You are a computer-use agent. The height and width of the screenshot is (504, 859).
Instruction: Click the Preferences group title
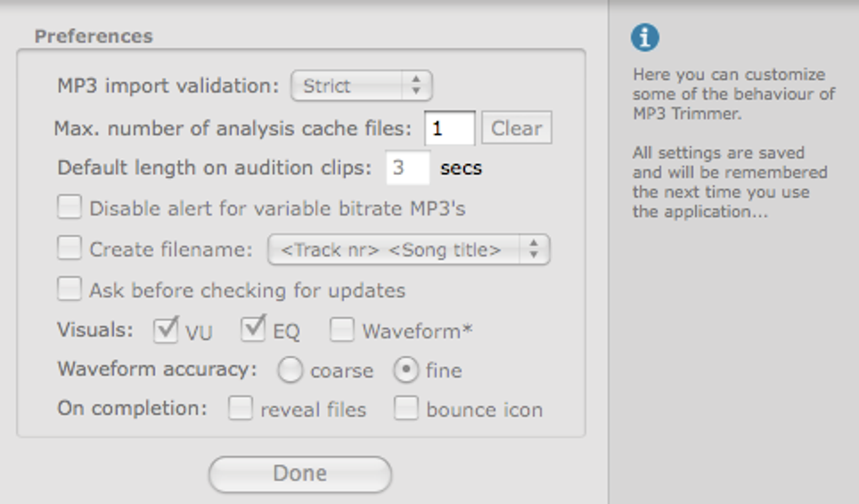click(93, 36)
